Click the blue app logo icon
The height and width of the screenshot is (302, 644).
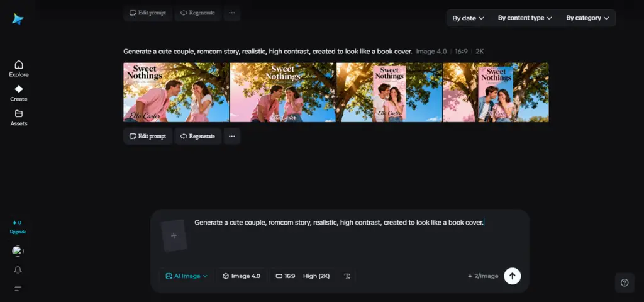click(18, 19)
